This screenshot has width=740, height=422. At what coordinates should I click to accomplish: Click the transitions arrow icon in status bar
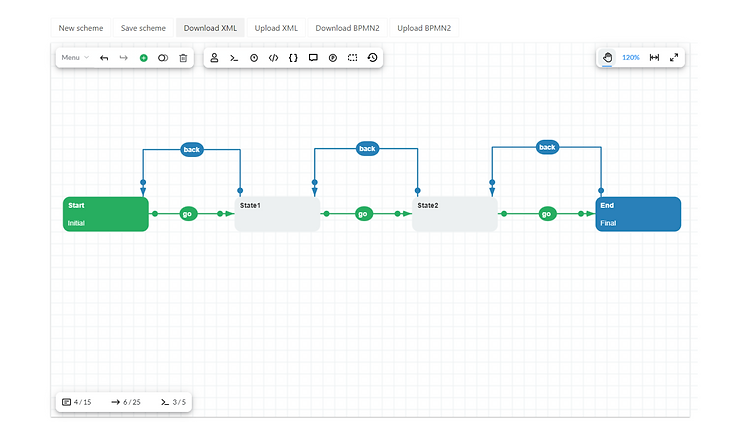(x=116, y=402)
